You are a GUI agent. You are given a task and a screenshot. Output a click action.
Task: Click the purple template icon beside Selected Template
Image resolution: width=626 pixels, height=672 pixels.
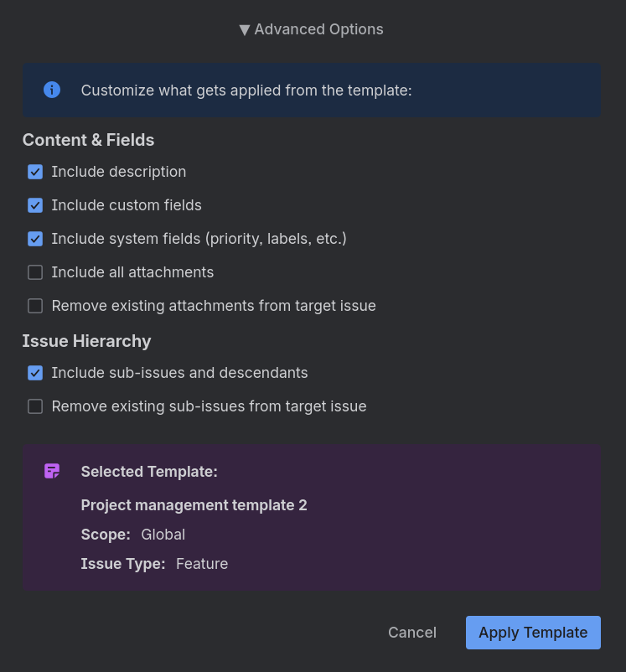coord(51,471)
